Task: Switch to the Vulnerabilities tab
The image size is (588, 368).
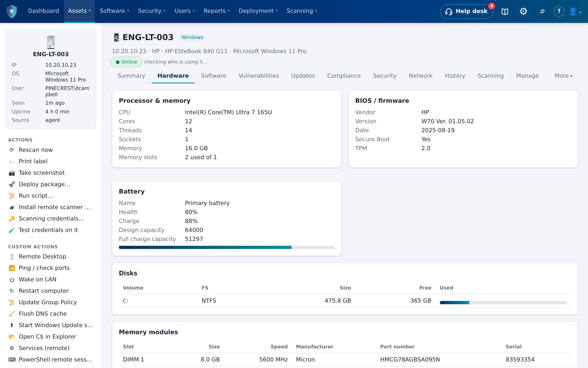Action: tap(259, 76)
